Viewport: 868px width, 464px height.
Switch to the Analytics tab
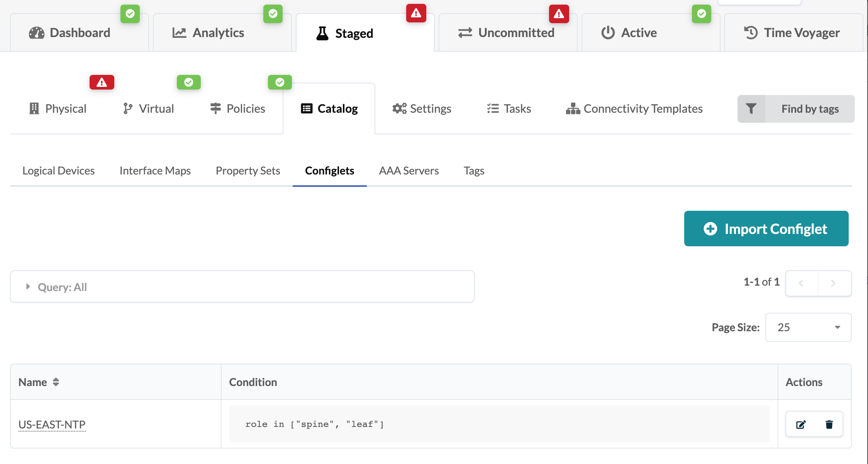coord(222,33)
